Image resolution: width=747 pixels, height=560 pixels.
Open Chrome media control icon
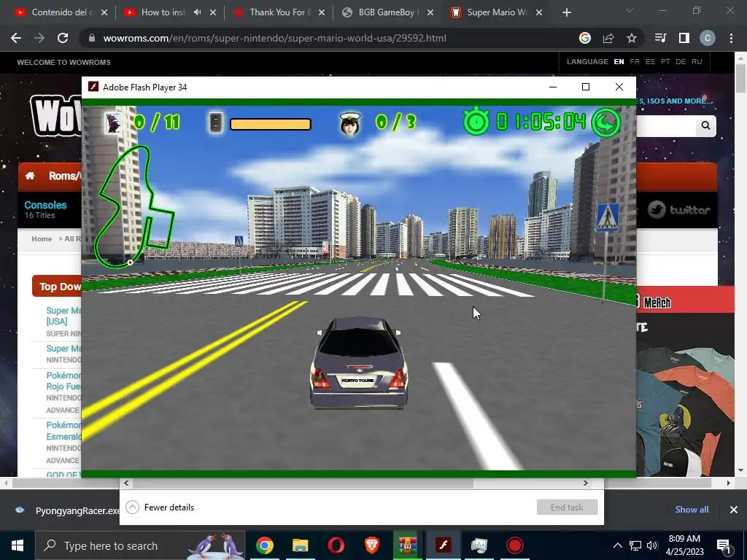[x=661, y=38]
